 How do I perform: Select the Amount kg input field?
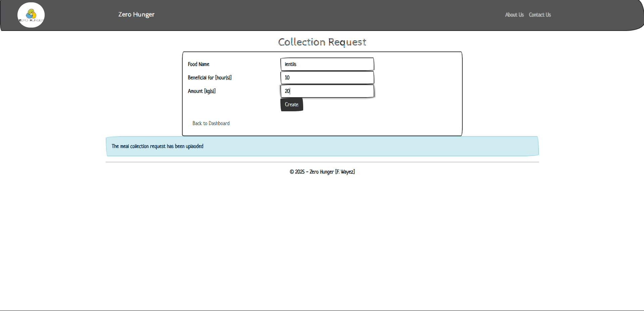(327, 91)
